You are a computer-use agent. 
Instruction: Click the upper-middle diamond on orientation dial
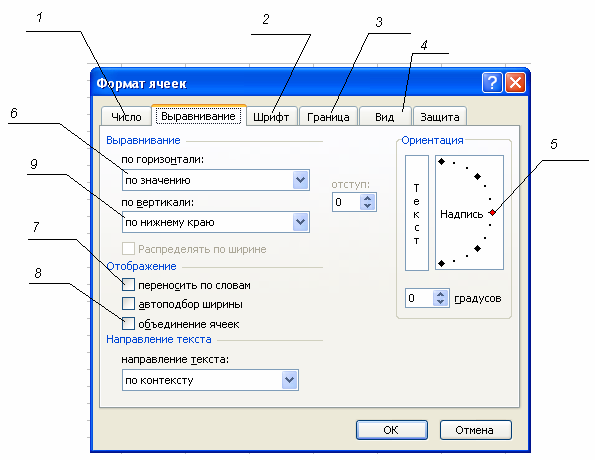[x=478, y=176]
